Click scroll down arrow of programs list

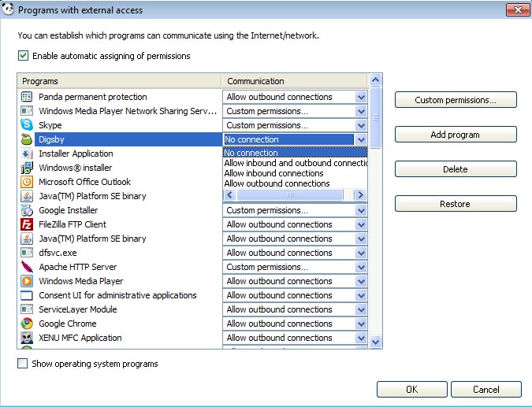coord(376,342)
